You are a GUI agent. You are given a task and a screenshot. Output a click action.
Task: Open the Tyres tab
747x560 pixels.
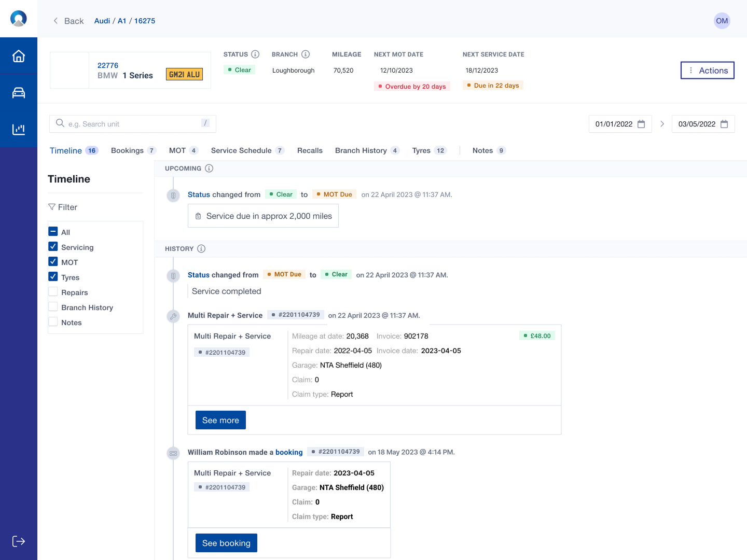tap(421, 150)
